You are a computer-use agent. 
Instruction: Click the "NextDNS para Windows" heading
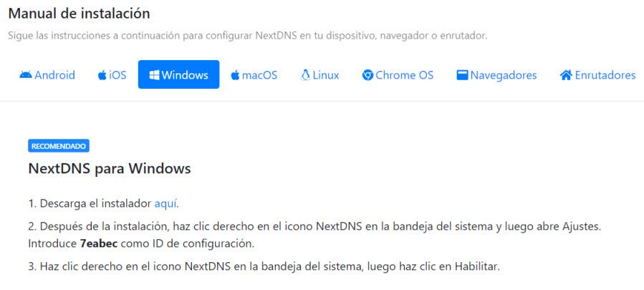pos(110,168)
